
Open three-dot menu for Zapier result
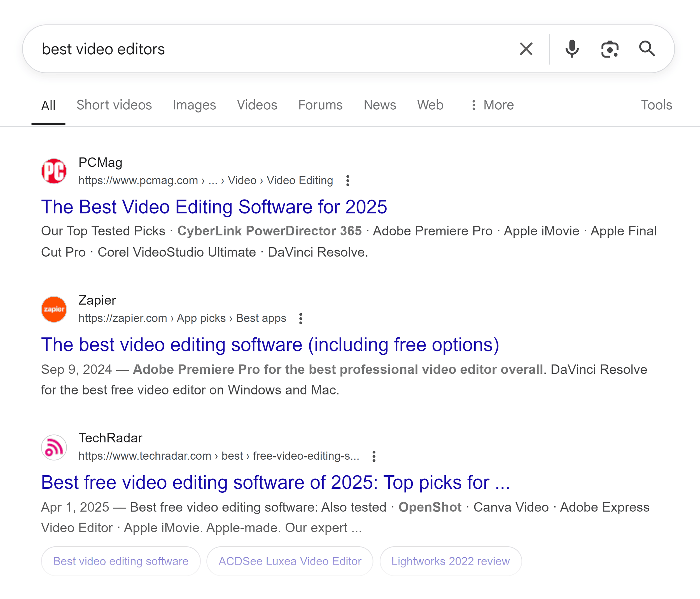coord(301,318)
